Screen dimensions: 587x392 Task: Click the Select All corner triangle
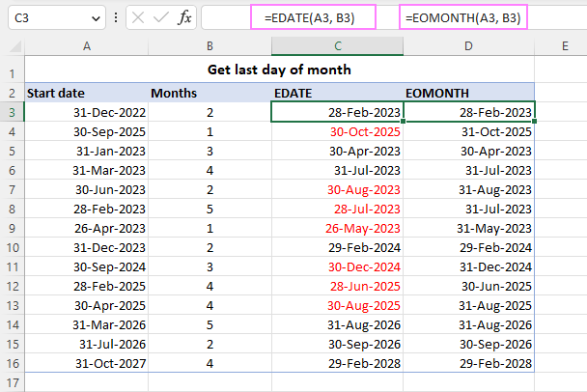tap(15, 46)
